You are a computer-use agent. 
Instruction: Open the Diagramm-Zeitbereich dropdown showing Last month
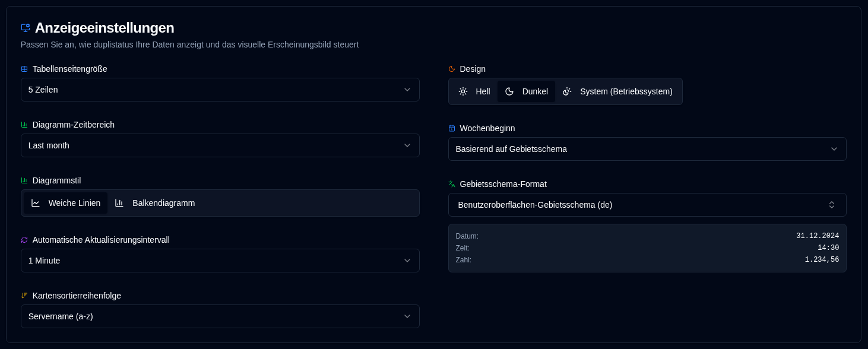(220, 145)
